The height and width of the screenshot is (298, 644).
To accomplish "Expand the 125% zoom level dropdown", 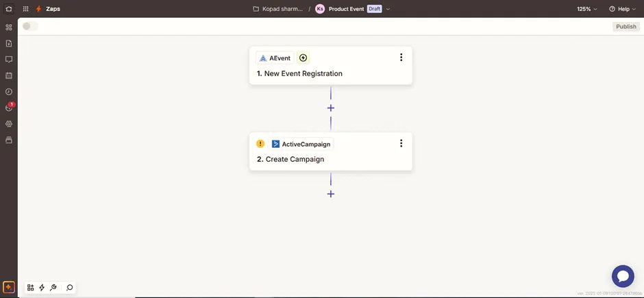I will pos(587,9).
